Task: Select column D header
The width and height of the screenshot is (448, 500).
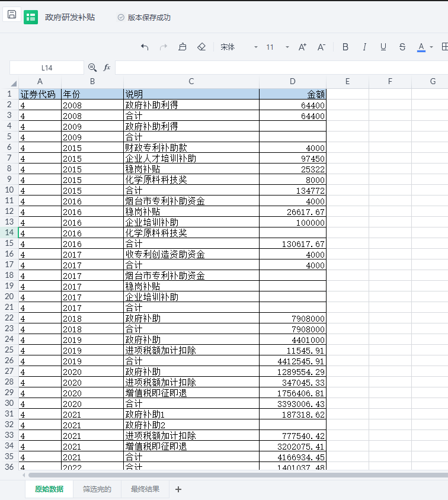Action: point(293,82)
